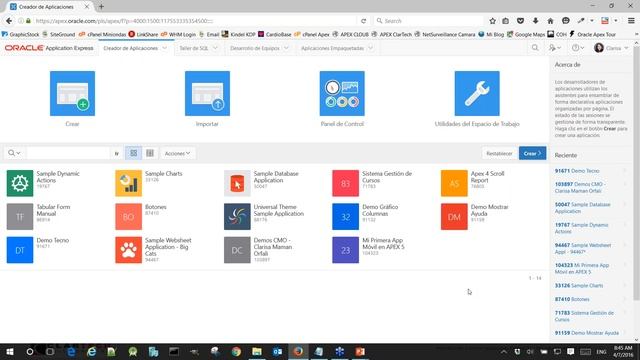Click the Restablecer button
This screenshot has width=640, height=360.
[x=499, y=153]
